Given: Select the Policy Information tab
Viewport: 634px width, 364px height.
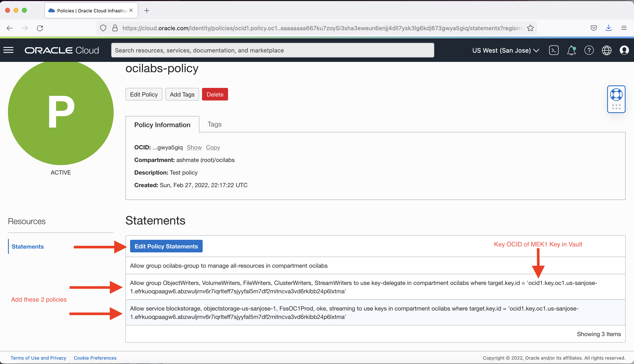Looking at the screenshot, I should (x=162, y=124).
